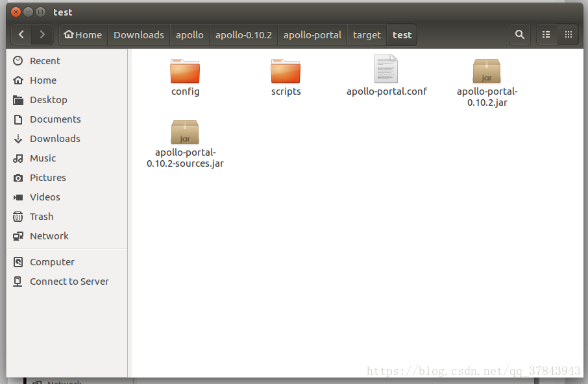The width and height of the screenshot is (588, 384).
Task: Switch to list view icon
Action: click(546, 35)
